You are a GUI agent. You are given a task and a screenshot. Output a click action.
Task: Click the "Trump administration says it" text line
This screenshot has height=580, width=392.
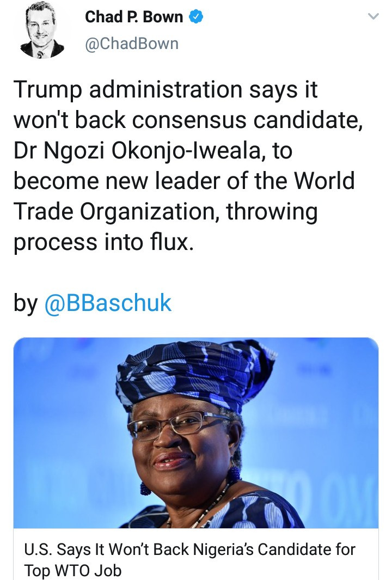(166, 90)
